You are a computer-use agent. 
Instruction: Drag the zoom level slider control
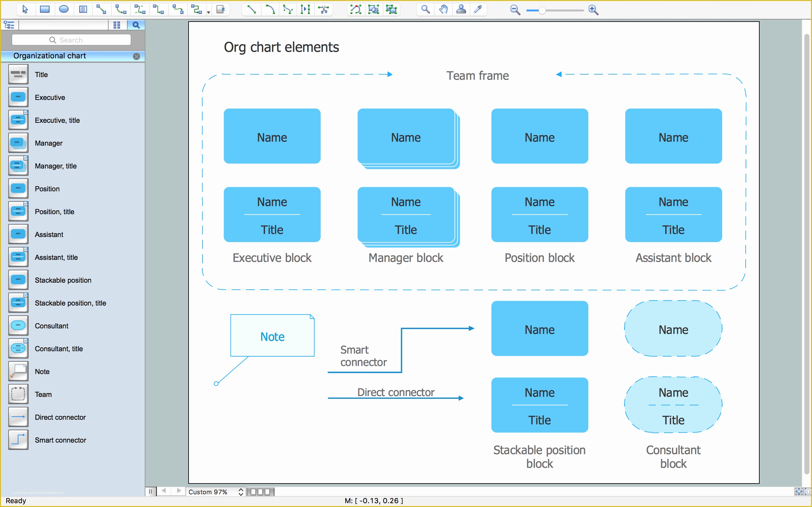(x=540, y=9)
